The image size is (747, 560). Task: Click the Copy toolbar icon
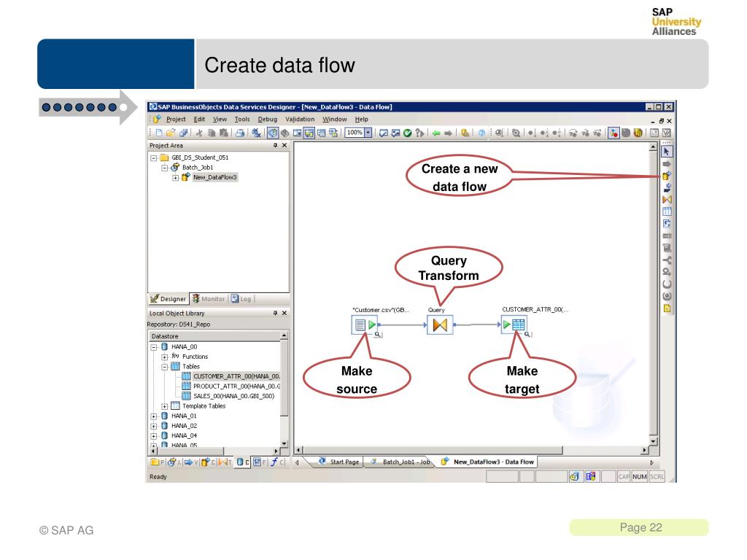pyautogui.click(x=212, y=133)
